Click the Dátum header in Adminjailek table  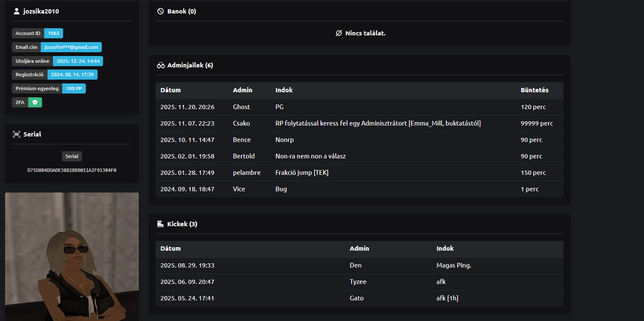pyautogui.click(x=170, y=90)
